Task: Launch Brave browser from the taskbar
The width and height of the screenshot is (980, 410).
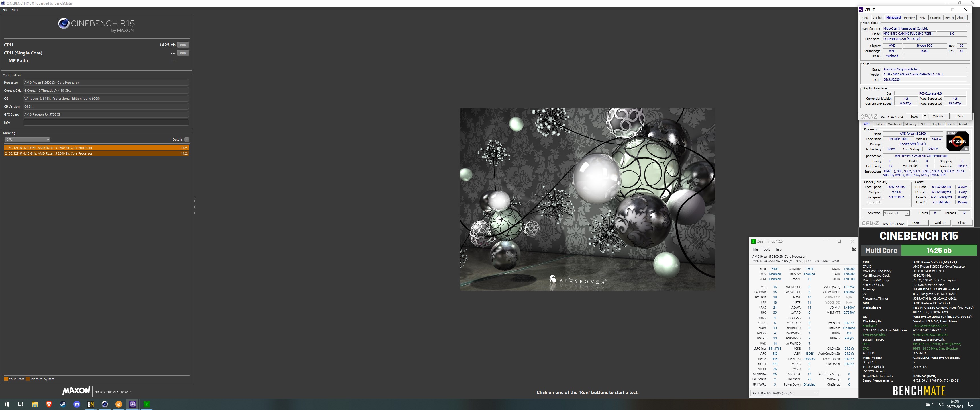Action: coord(49,404)
